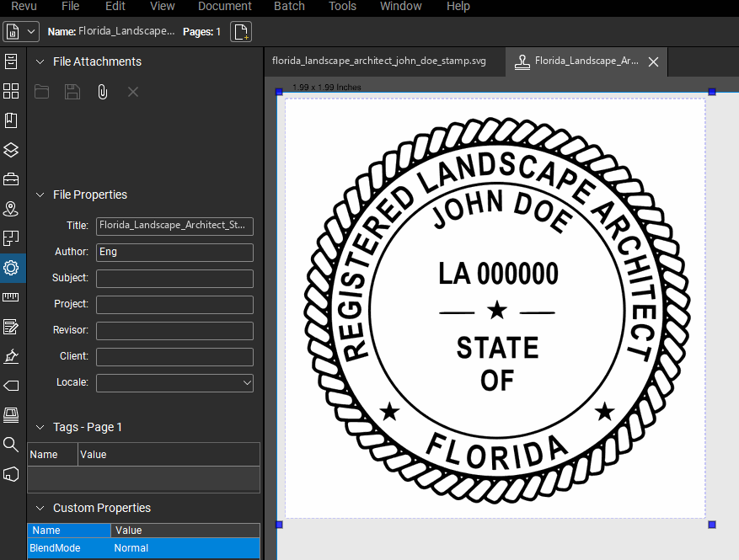Click the Title input field
The width and height of the screenshot is (739, 560).
tap(174, 226)
